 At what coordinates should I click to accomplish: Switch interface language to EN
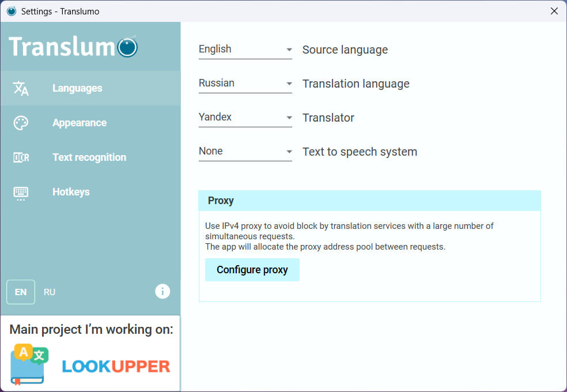(21, 292)
